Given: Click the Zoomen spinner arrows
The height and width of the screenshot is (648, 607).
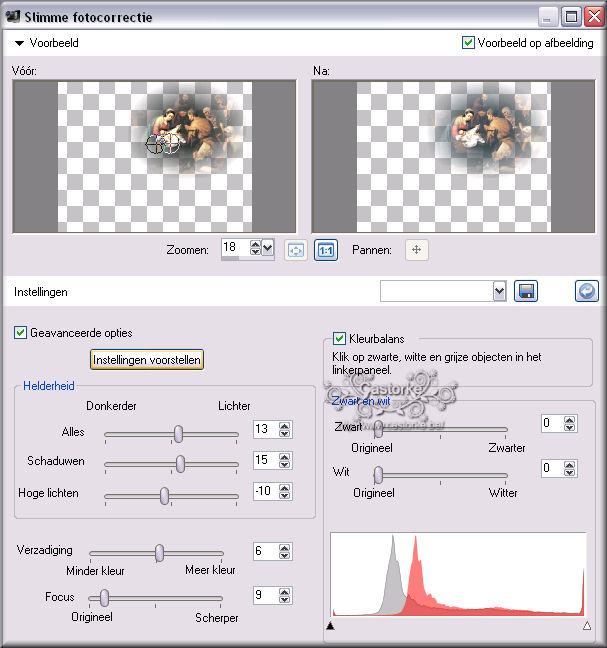Looking at the screenshot, I should (255, 248).
